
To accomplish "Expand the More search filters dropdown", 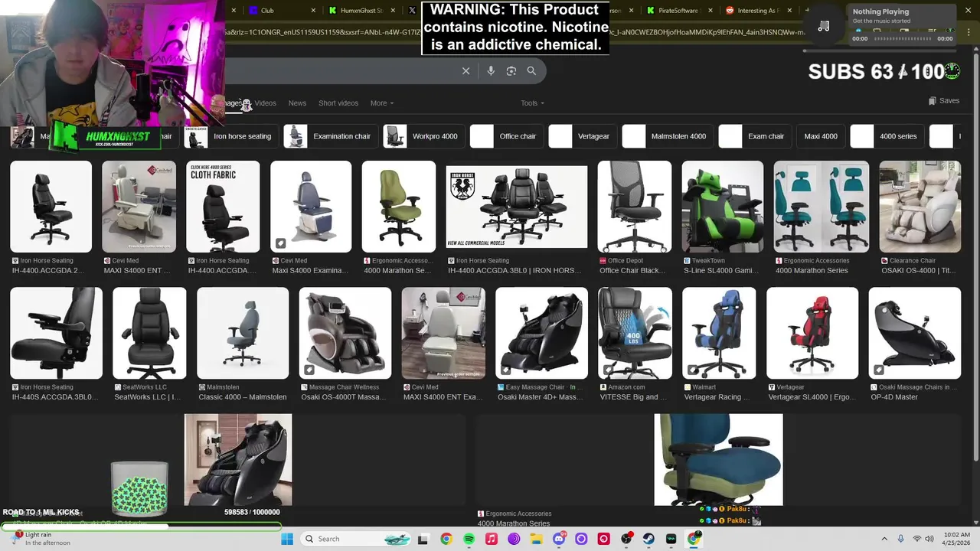I will tap(382, 103).
